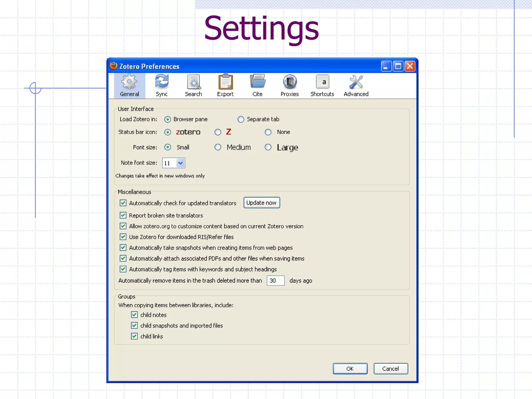The width and height of the screenshot is (532, 399).
Task: Select Medium font size option
Action: coord(218,147)
